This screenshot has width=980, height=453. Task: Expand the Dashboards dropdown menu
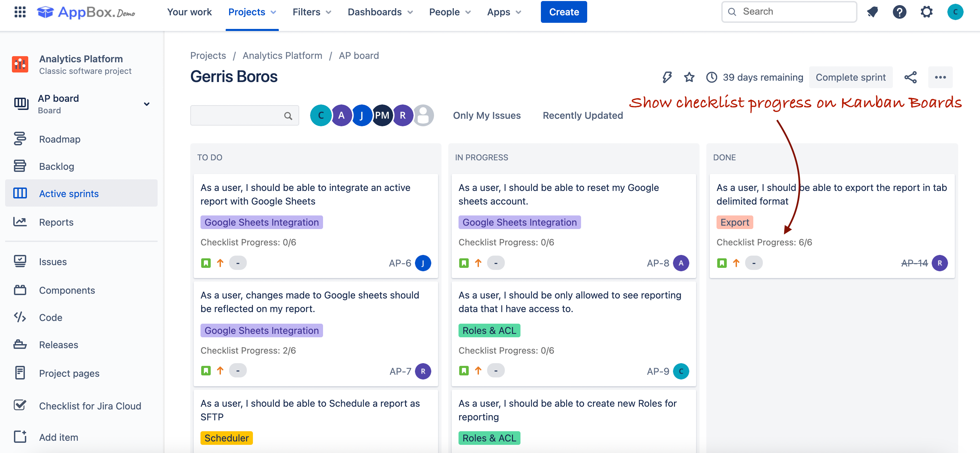tap(380, 12)
